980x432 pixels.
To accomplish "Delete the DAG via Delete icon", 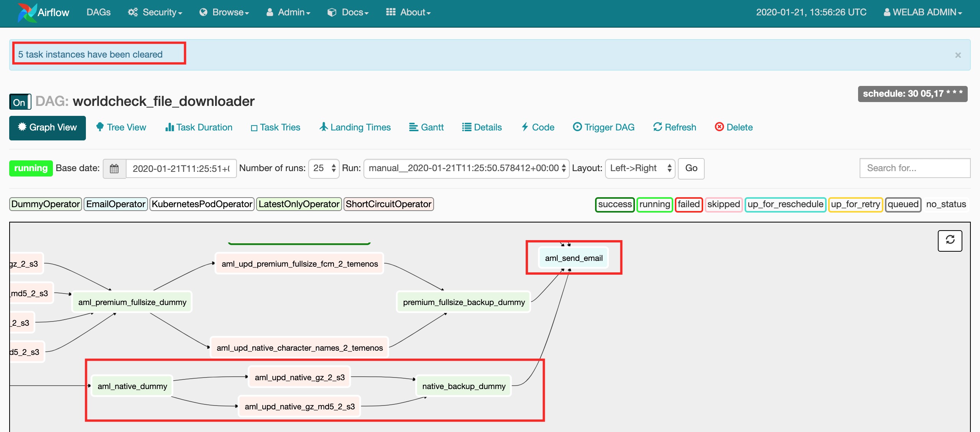I will pyautogui.click(x=719, y=127).
